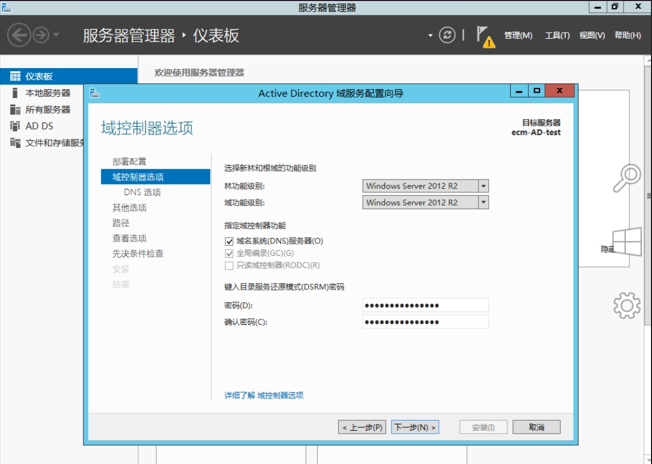Go to 路径 wizard step

(x=121, y=223)
